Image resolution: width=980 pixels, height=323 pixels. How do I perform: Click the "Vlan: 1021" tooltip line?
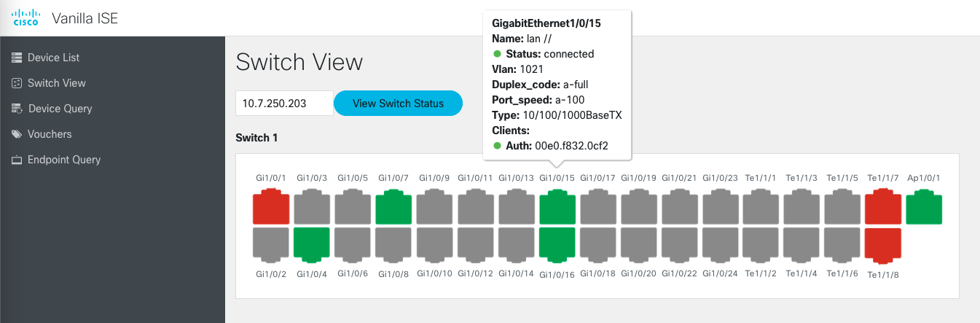(517, 69)
